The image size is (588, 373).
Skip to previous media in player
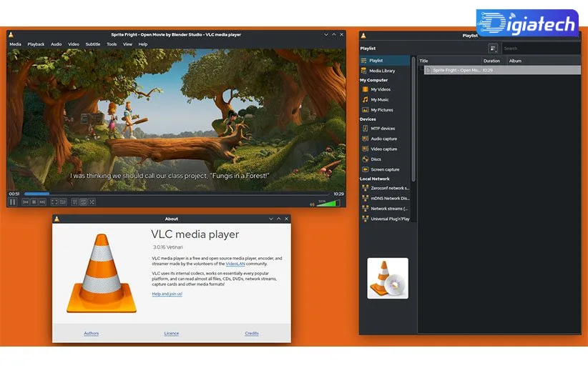click(x=26, y=202)
